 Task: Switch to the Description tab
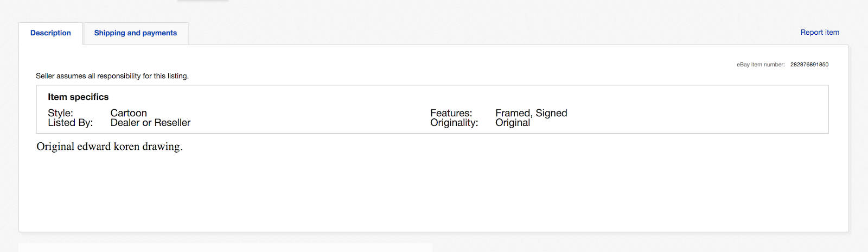50,33
